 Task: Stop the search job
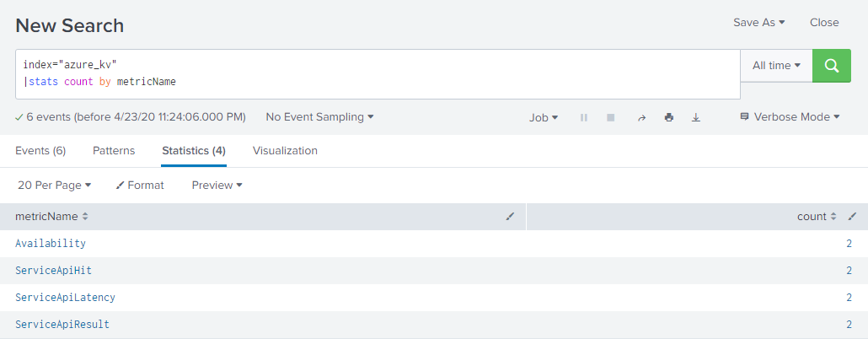(x=610, y=118)
